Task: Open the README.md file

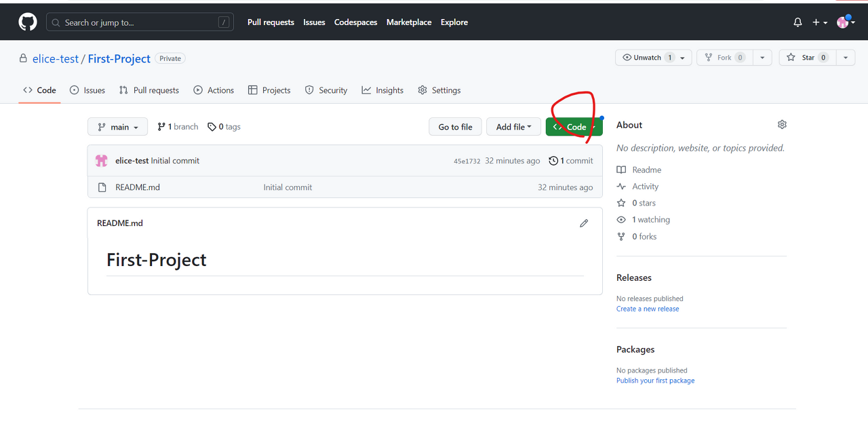Action: point(138,187)
